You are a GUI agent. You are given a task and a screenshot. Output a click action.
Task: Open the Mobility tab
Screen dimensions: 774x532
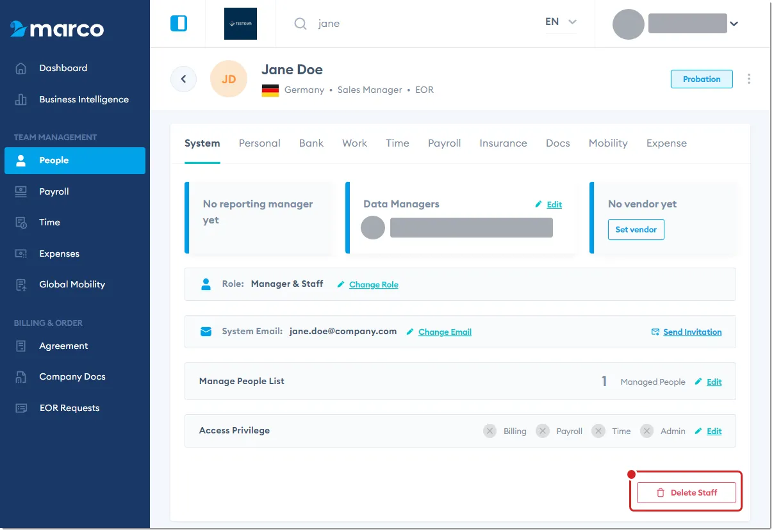(608, 143)
